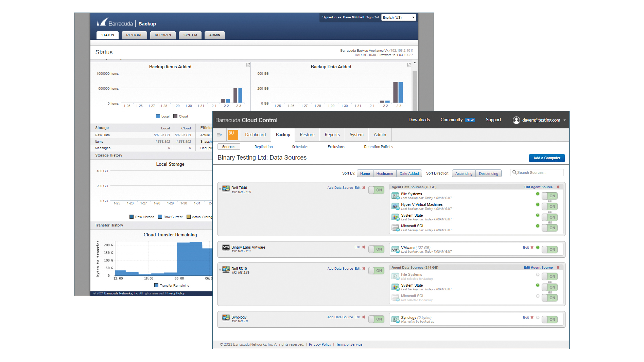Toggle File Systems ON switch under Dell T640

[550, 196]
